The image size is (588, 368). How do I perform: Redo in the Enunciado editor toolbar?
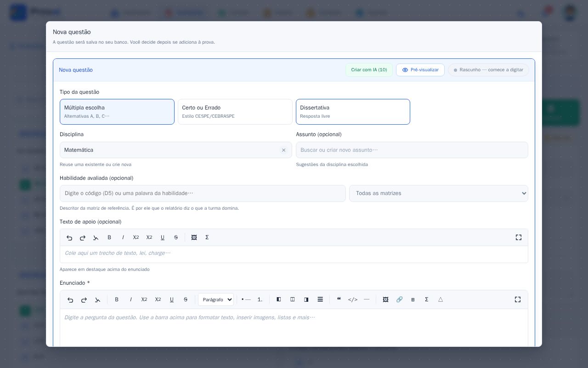coord(84,299)
